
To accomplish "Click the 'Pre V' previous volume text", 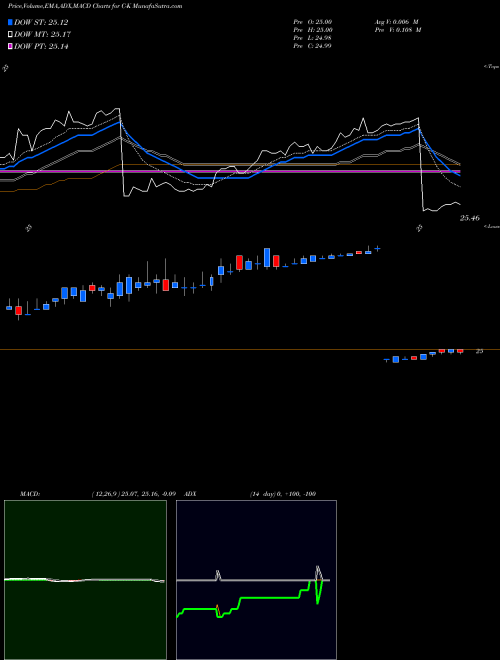I will [x=398, y=30].
